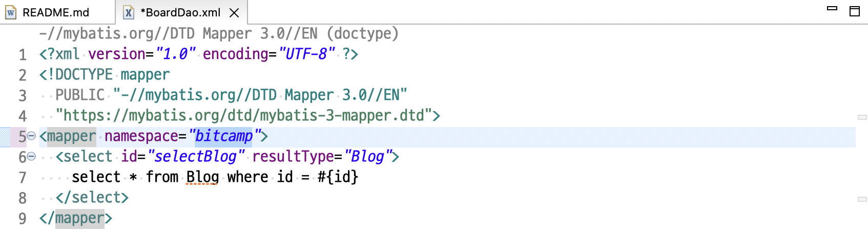
Task: Click the underlined word Blog in SQL
Action: [202, 177]
